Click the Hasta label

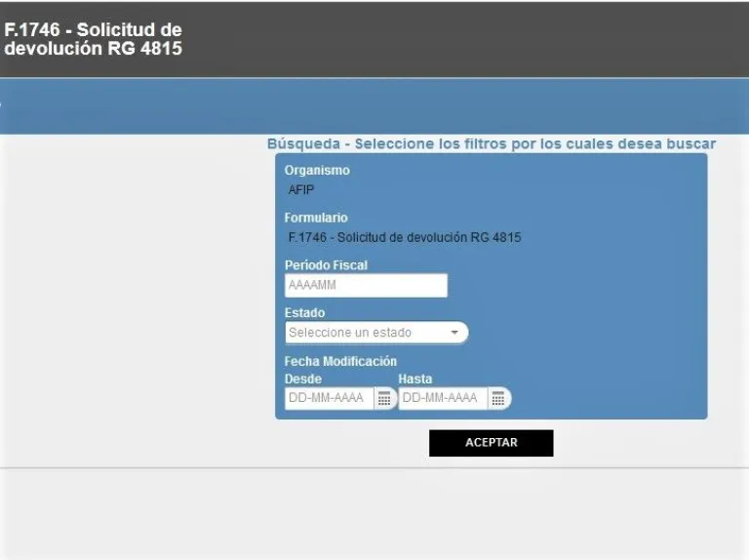click(x=414, y=379)
